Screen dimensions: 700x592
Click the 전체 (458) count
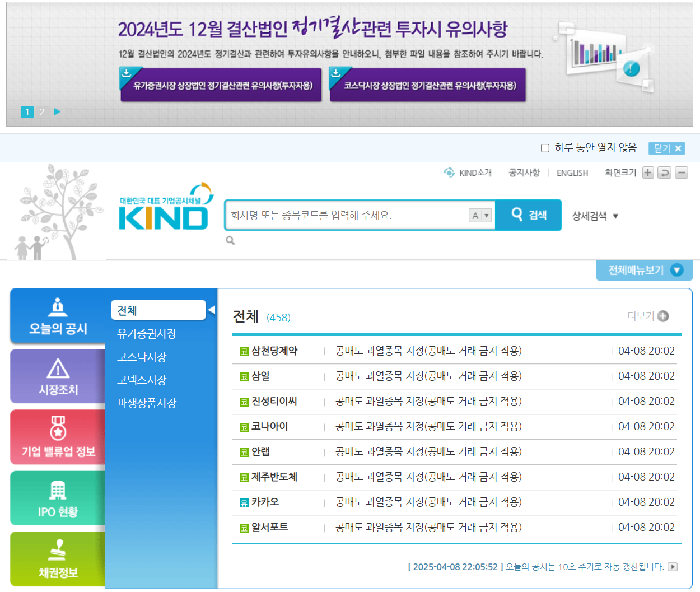278,318
